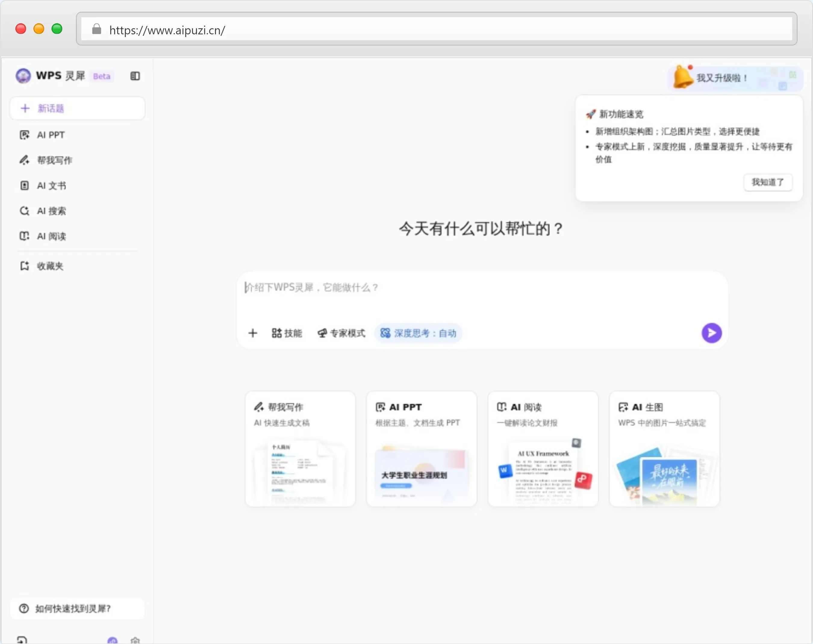Click the sidebar 收藏夹 bookmark icon

click(x=24, y=266)
